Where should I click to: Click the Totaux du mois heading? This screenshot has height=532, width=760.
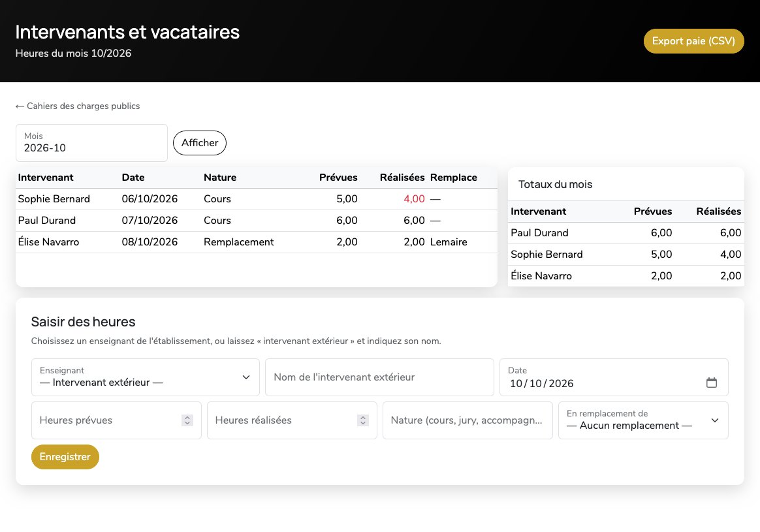(555, 185)
